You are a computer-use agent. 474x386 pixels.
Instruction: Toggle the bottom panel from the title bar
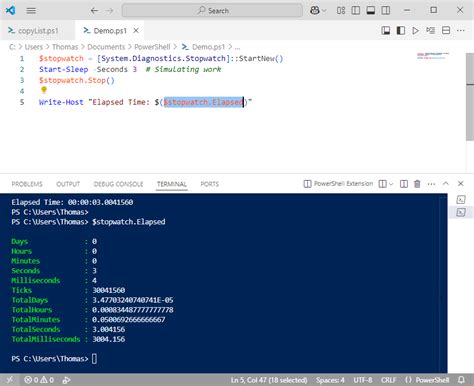click(x=371, y=10)
